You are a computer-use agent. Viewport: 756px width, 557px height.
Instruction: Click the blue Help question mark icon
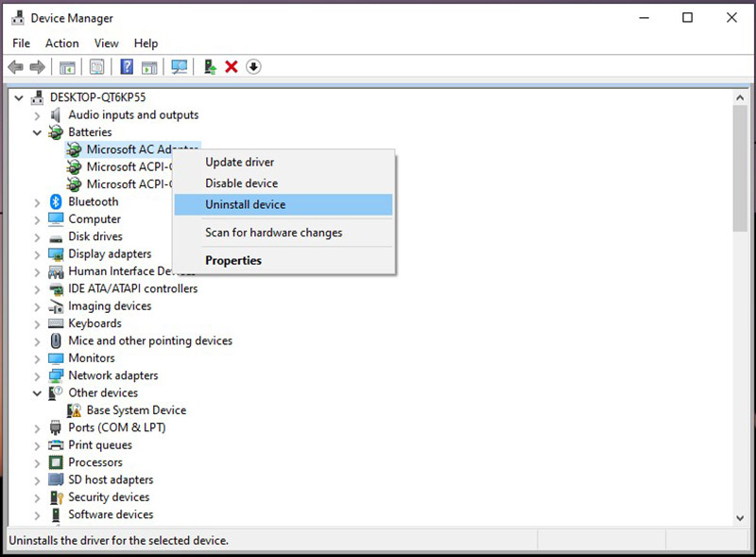(127, 66)
